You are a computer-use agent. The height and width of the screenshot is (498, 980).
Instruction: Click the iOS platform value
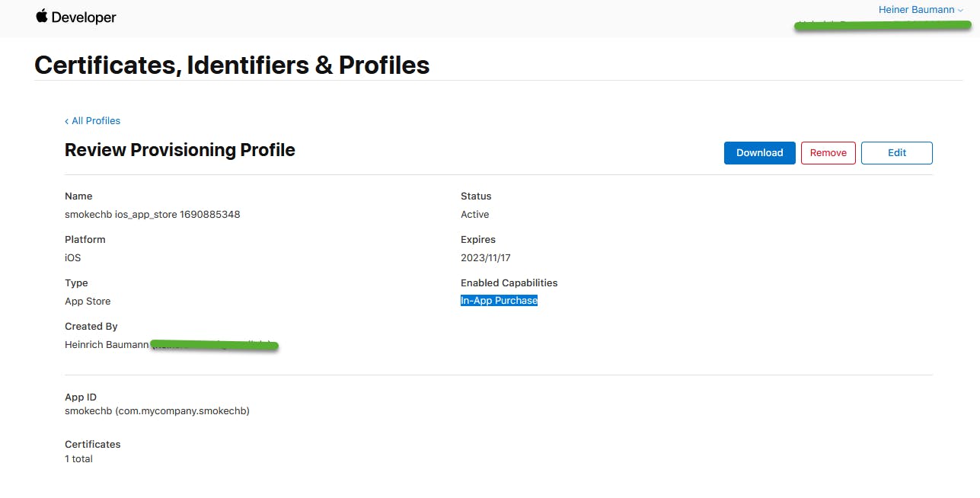pos(72,258)
